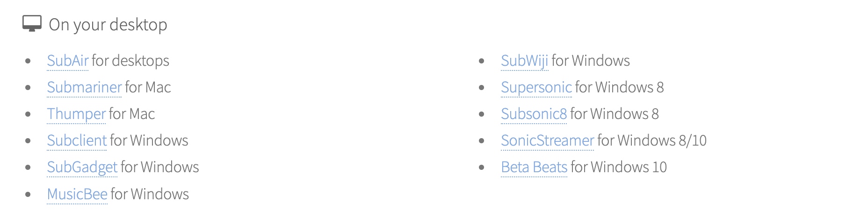Click 'for Windows 10' text
Image resolution: width=868 pixels, height=224 pixels.
pos(619,167)
